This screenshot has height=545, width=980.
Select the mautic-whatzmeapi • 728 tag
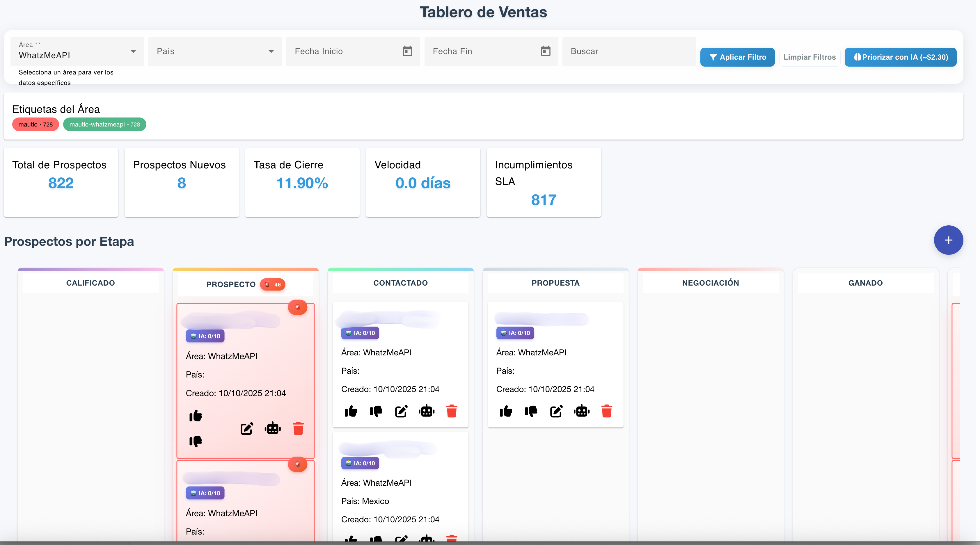click(105, 124)
